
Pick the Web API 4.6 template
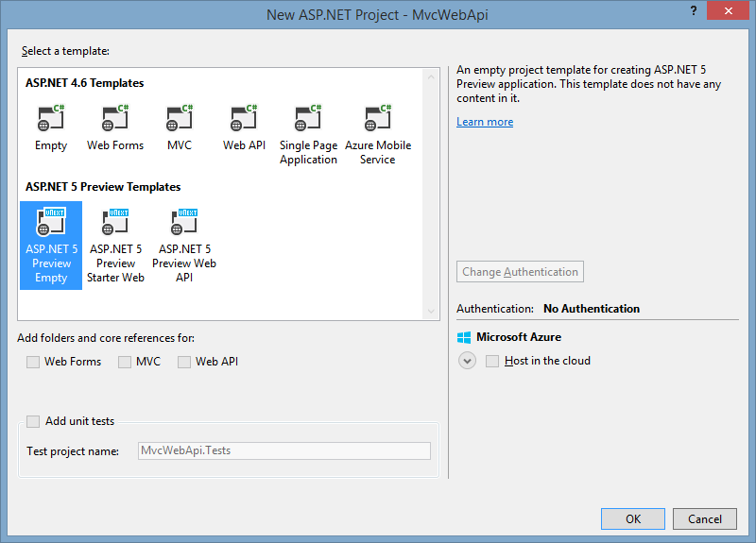click(244, 127)
